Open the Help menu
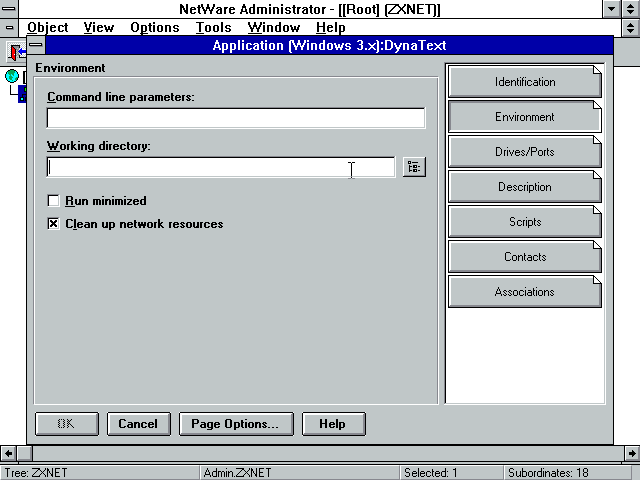The image size is (640, 480). [331, 27]
